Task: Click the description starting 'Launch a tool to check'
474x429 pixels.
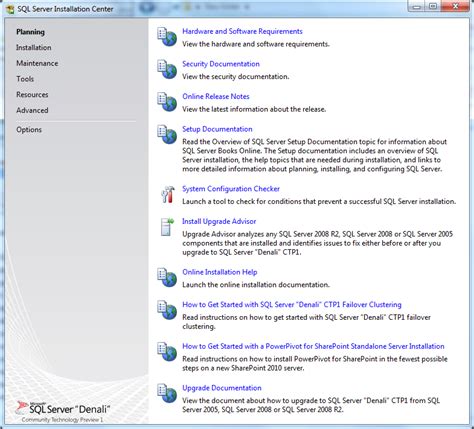Action: pos(319,201)
